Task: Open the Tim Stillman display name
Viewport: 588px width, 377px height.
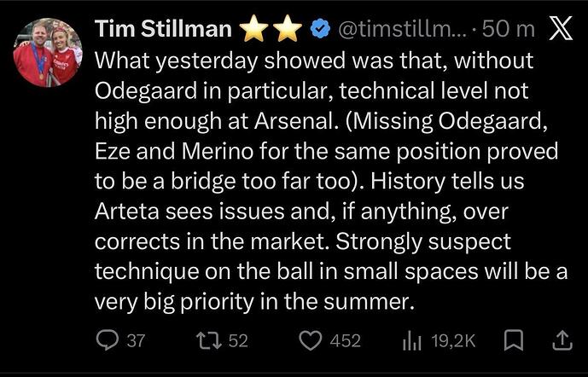Action: coord(163,30)
